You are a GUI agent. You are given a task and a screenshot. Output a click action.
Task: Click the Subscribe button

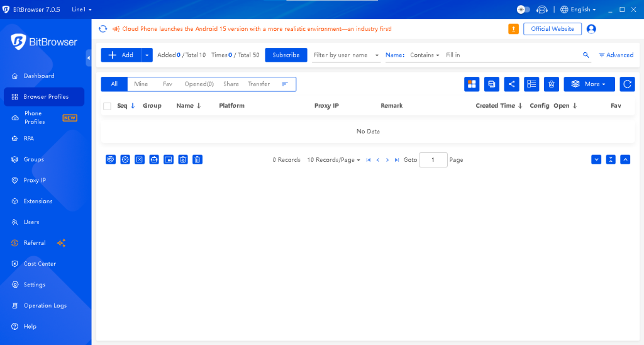click(286, 55)
